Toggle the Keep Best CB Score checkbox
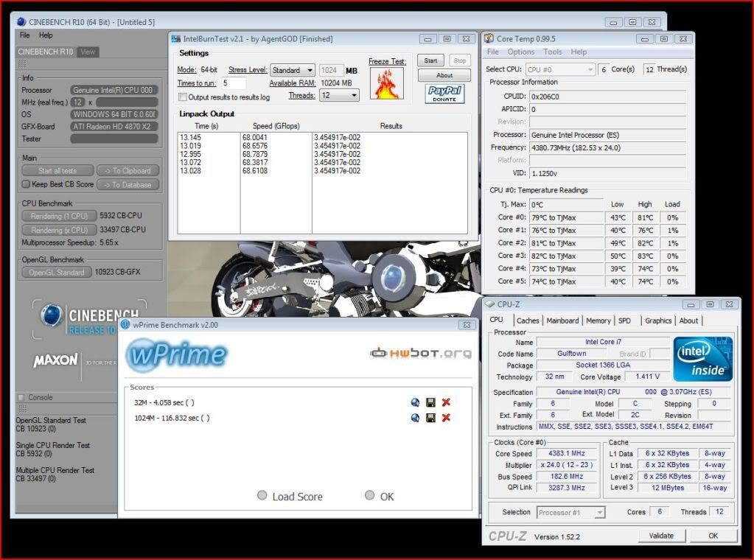This screenshot has height=560, width=754. [26, 184]
